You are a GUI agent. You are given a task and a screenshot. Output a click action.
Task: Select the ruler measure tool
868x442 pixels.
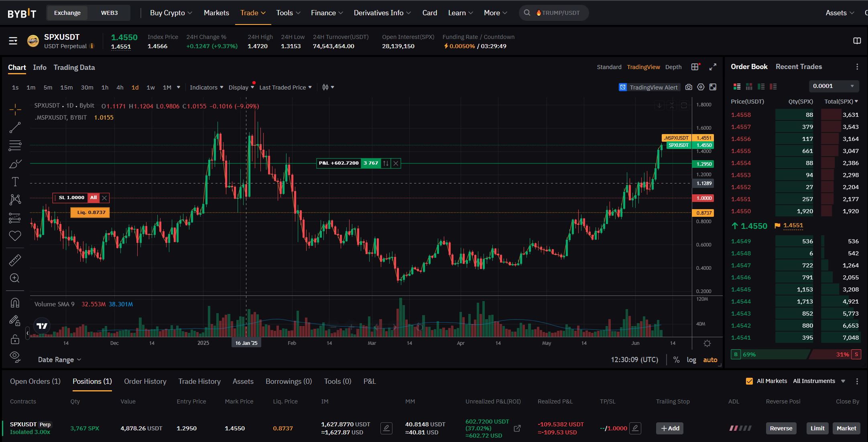(15, 260)
